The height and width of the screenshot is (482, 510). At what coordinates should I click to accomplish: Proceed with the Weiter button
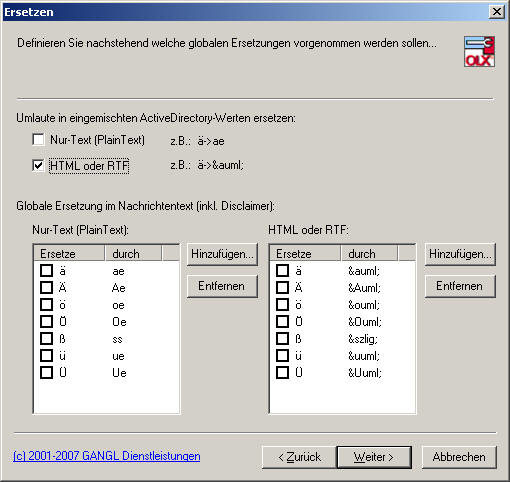[x=374, y=457]
